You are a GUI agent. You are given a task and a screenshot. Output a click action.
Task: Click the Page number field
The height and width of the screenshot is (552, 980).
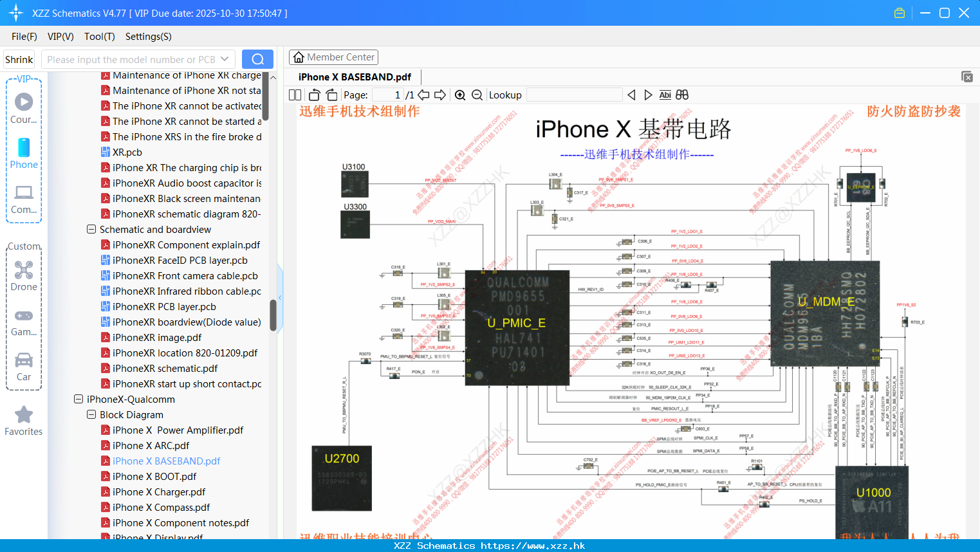387,95
